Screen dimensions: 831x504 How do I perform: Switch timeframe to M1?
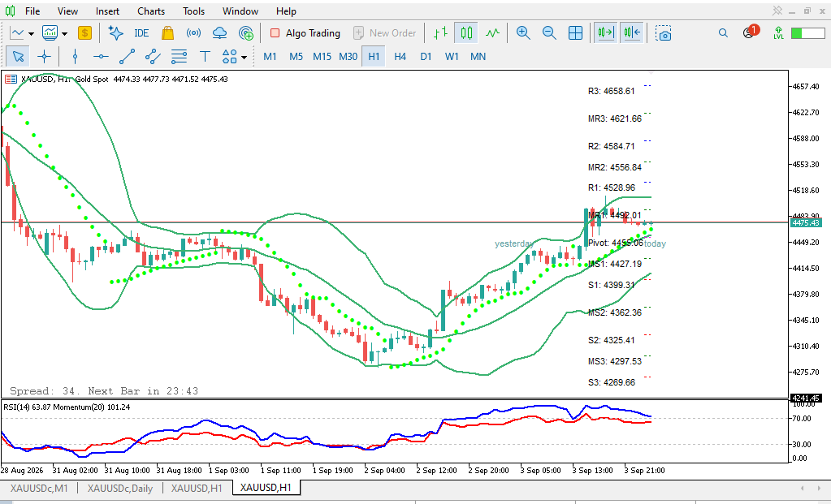coord(271,56)
